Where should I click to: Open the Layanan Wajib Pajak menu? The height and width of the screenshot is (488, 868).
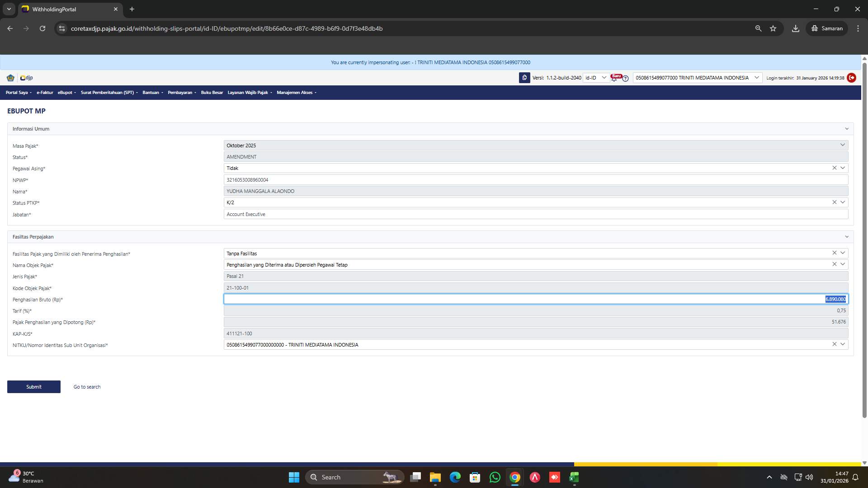click(248, 93)
